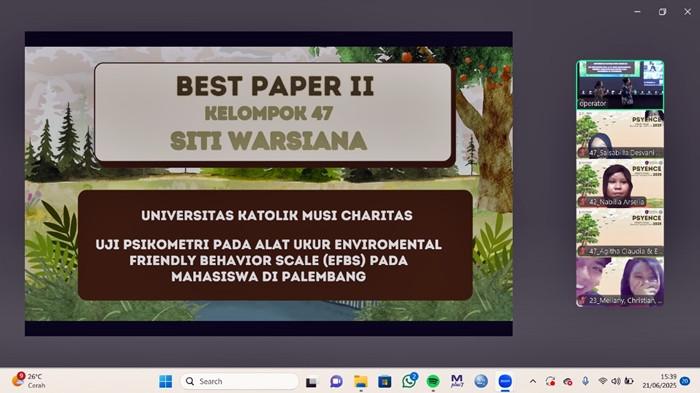Open WhatsApp from taskbar
This screenshot has height=393, width=700.
409,381
